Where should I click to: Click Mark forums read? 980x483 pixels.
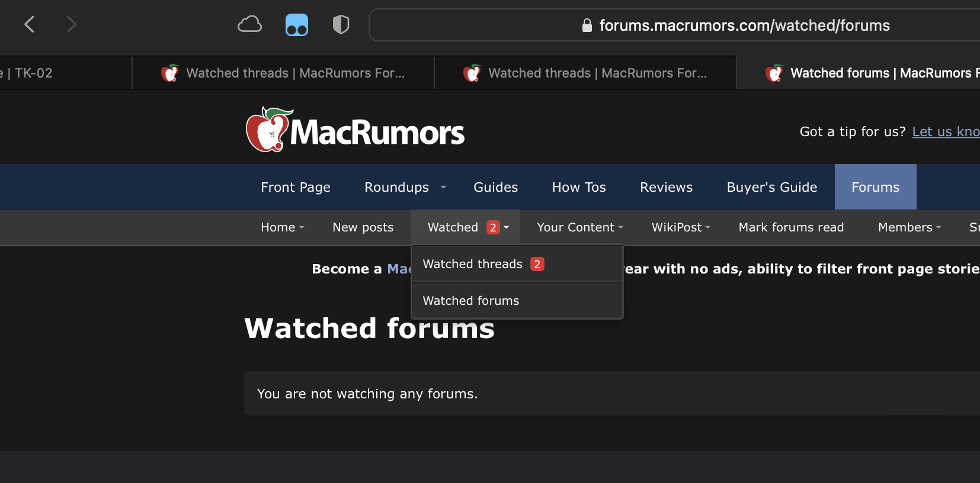[791, 227]
